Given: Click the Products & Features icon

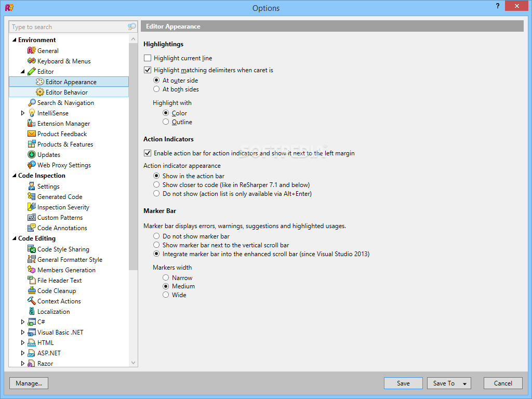Looking at the screenshot, I should (x=32, y=144).
